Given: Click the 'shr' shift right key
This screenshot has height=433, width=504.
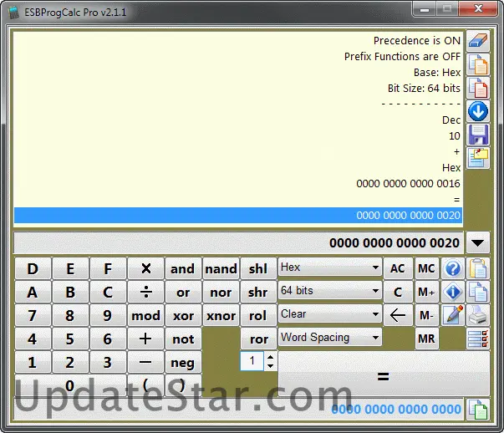Looking at the screenshot, I should 258,292.
